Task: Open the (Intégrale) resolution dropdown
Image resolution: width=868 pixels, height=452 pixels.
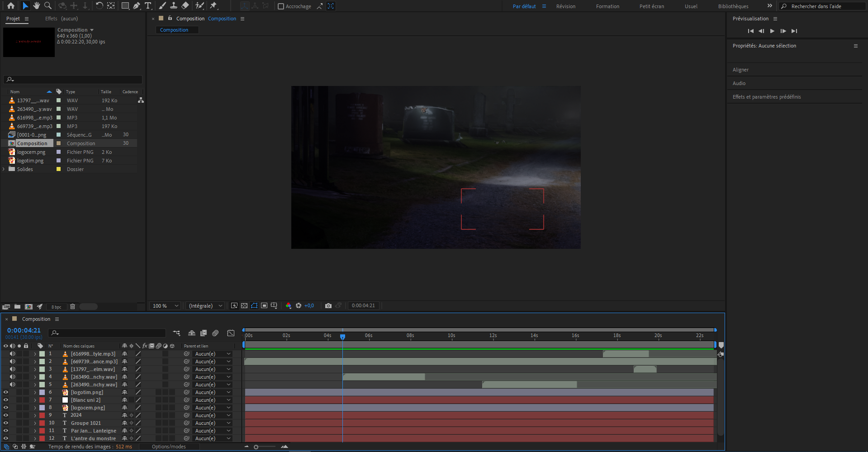Action: (206, 306)
